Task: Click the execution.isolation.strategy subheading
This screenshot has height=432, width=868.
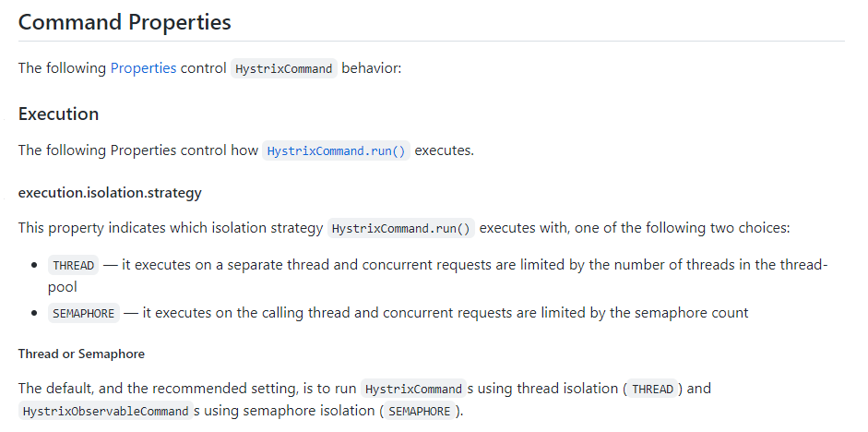Action: point(110,193)
